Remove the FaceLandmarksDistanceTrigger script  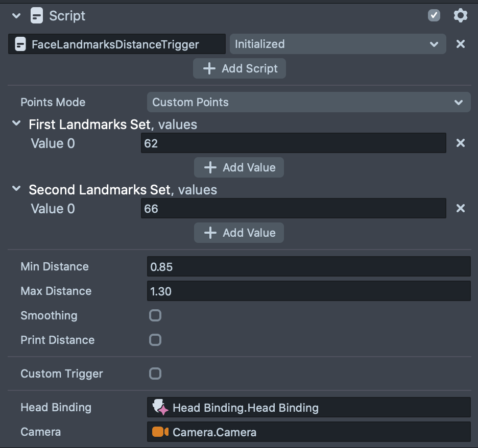460,44
